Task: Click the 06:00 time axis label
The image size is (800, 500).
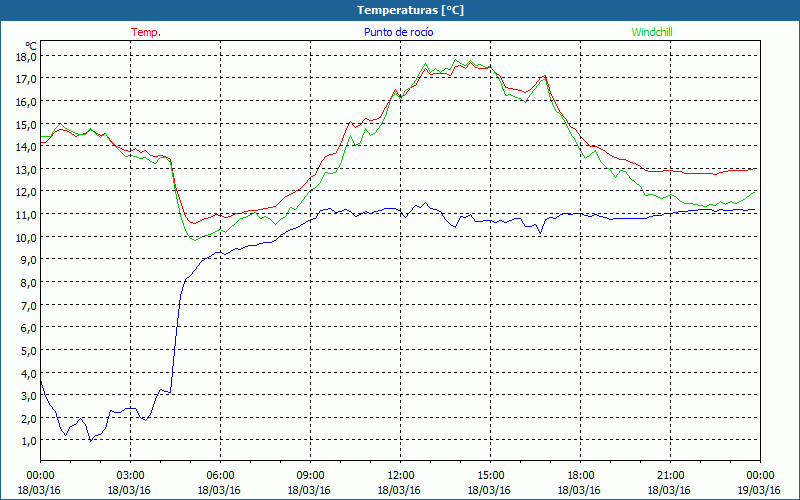Action: click(220, 475)
